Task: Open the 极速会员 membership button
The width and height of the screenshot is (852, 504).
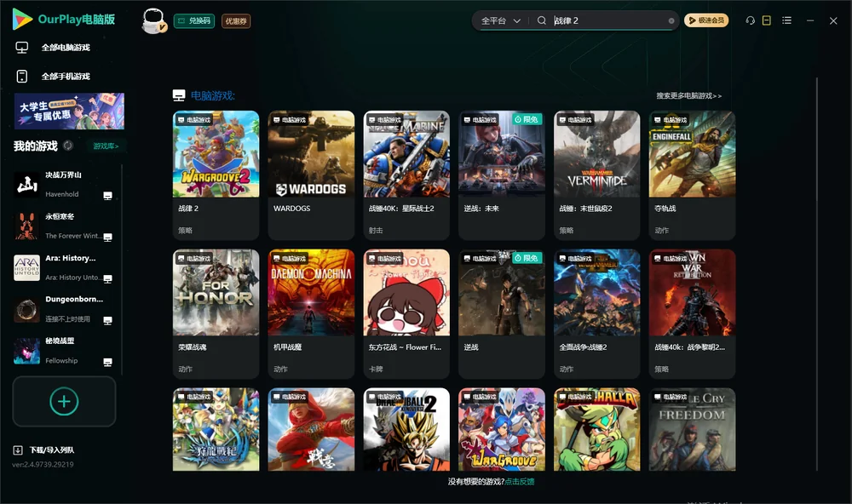Action: tap(705, 20)
